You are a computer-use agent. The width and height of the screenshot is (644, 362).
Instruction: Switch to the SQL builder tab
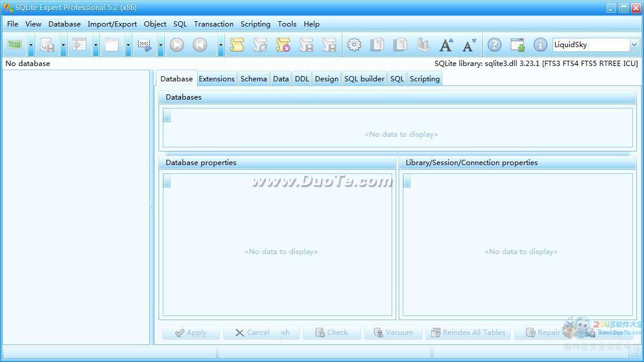pyautogui.click(x=364, y=79)
